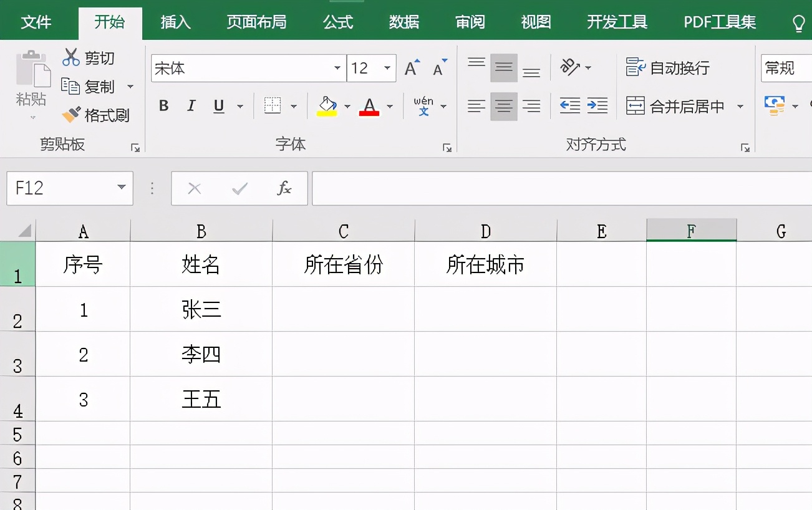
Task: Expand the underline style arrow
Action: click(239, 107)
